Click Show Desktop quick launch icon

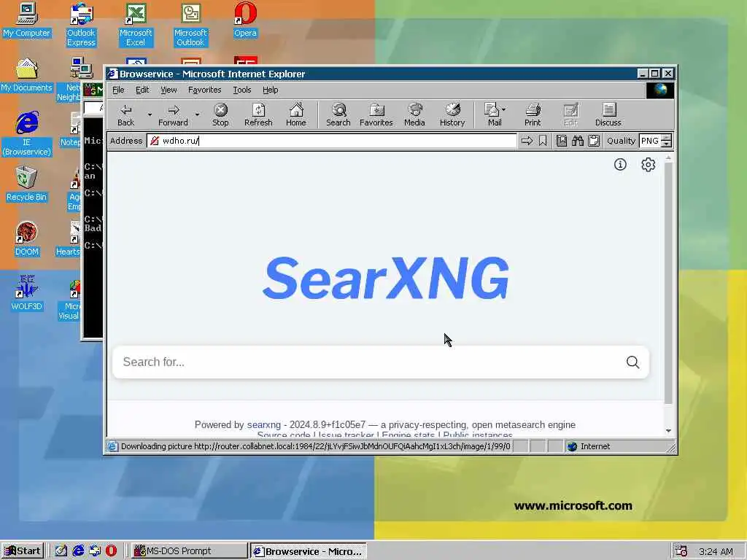(61, 551)
